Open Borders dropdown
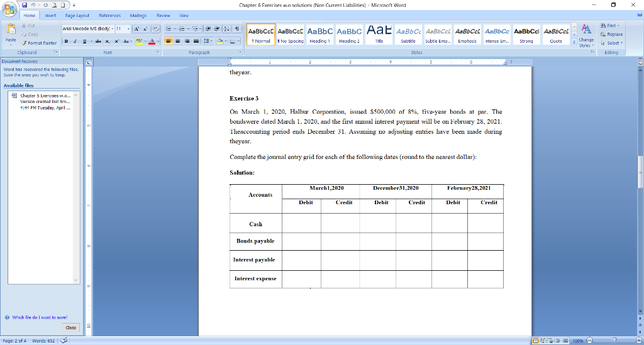 (238, 41)
